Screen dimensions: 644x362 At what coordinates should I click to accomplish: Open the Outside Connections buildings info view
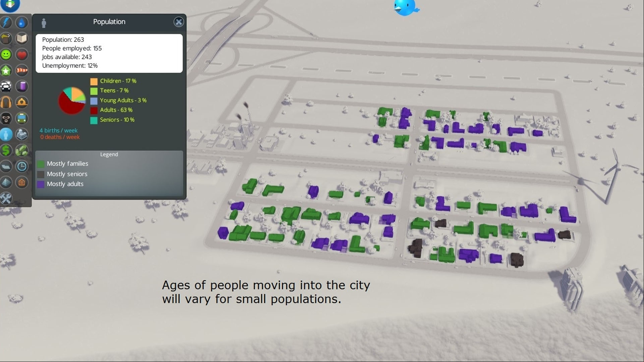click(x=22, y=134)
